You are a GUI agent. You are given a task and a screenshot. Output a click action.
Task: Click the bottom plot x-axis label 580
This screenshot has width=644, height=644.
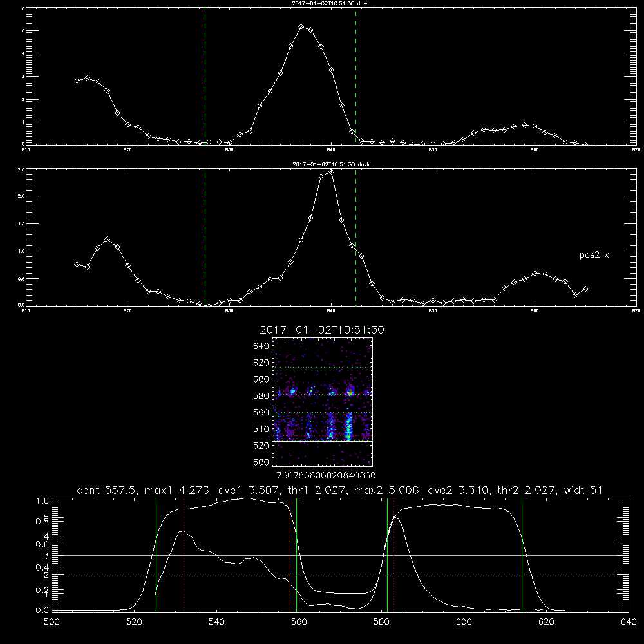point(381,622)
